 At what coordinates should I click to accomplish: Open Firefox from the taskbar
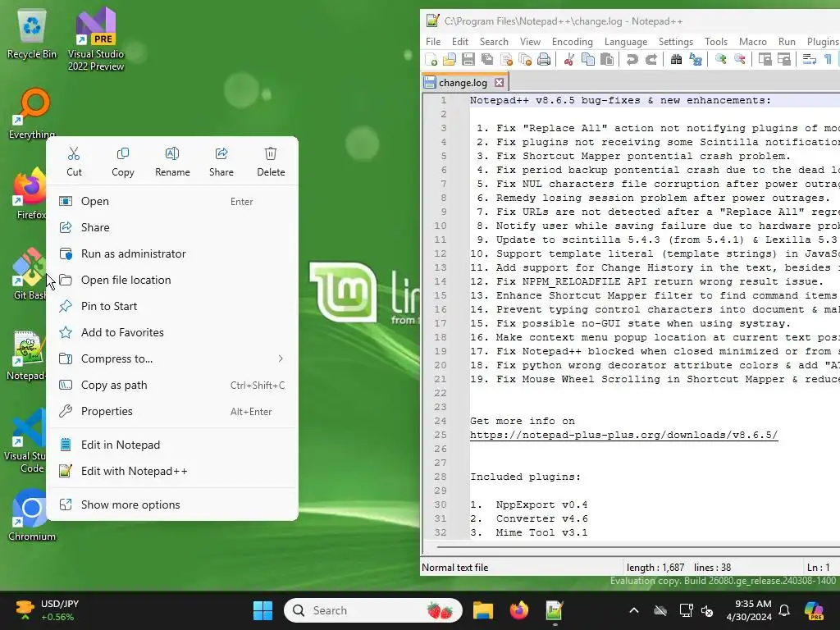(x=518, y=610)
